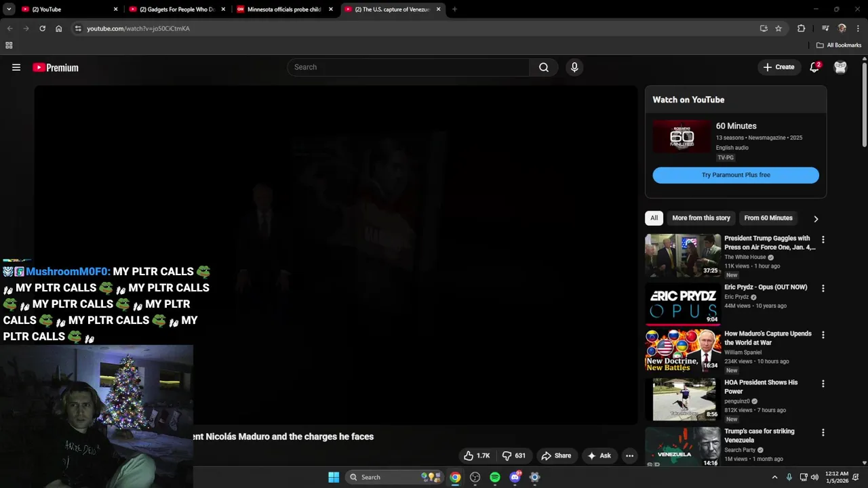The image size is (868, 488).
Task: Open the Chrome profile avatar
Action: pos(842,28)
